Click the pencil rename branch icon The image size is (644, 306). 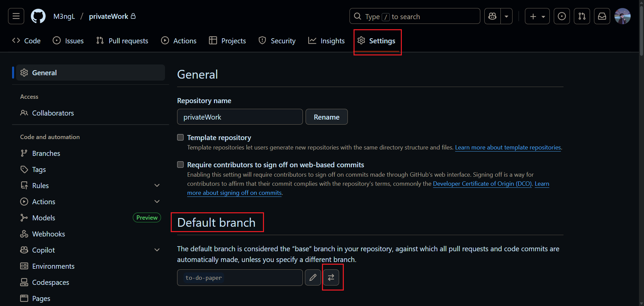click(x=313, y=277)
